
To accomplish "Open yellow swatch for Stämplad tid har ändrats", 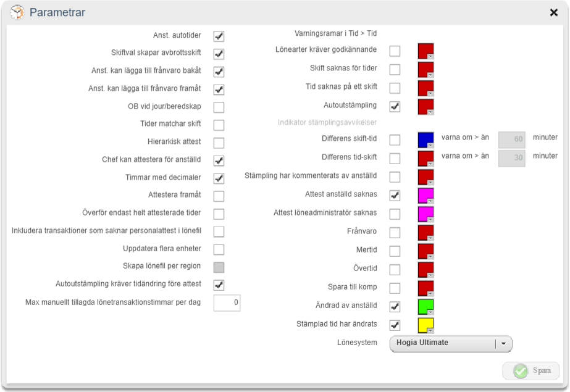I will [x=425, y=325].
